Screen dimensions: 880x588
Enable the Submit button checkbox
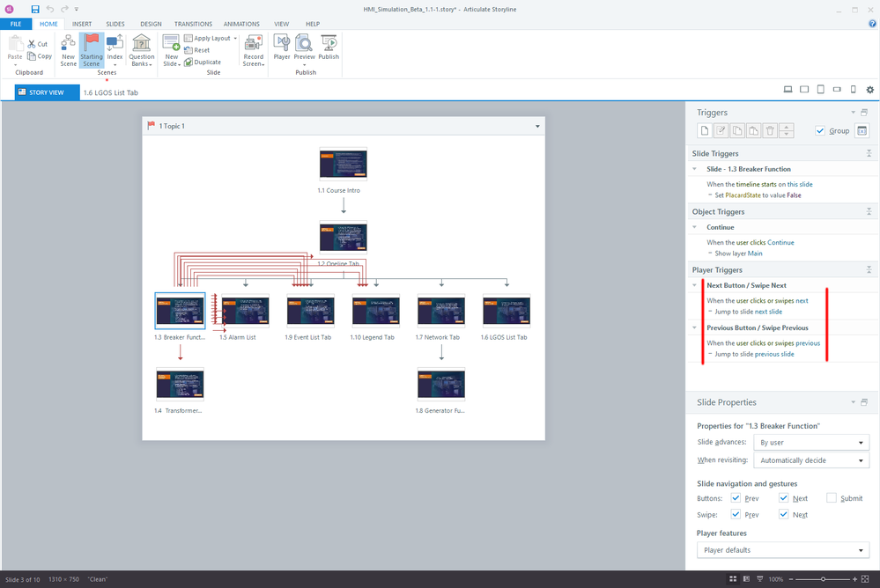pos(832,498)
